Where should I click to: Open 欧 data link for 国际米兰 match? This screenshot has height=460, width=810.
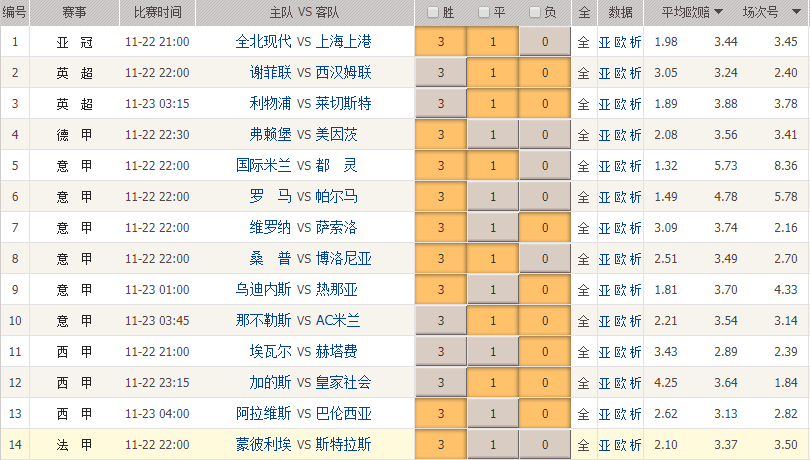click(x=620, y=166)
